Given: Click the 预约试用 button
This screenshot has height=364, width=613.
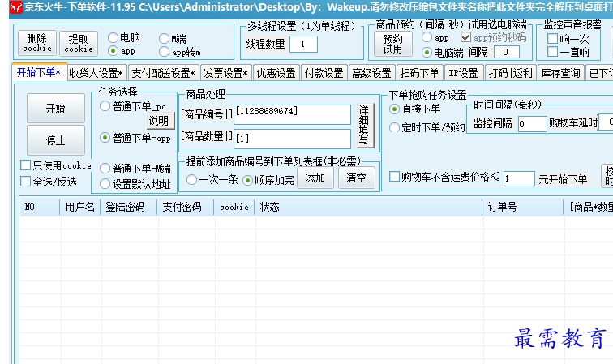Looking at the screenshot, I should pyautogui.click(x=392, y=44).
